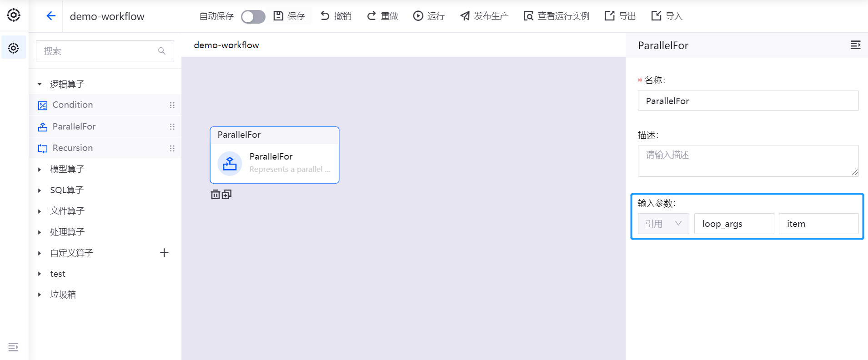868x360 pixels.
Task: Click the duplicate icon below the ParallelFor node
Action: [x=226, y=195]
